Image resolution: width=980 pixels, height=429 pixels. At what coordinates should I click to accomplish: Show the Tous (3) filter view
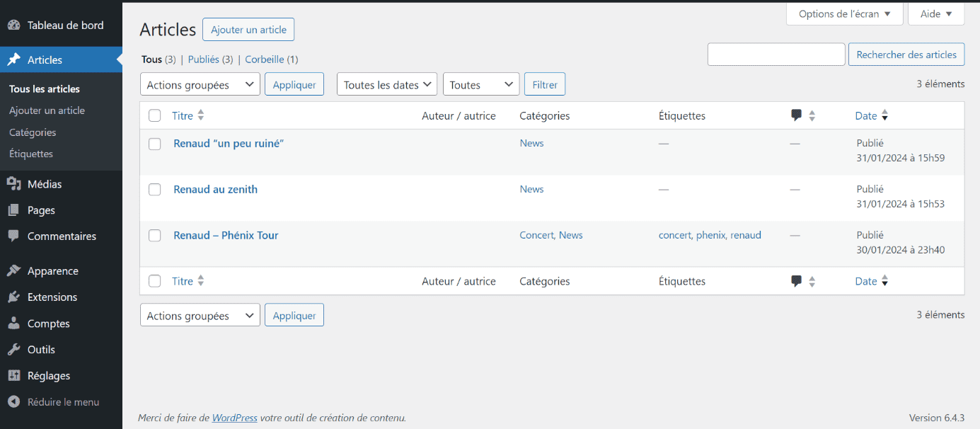pyautogui.click(x=158, y=59)
